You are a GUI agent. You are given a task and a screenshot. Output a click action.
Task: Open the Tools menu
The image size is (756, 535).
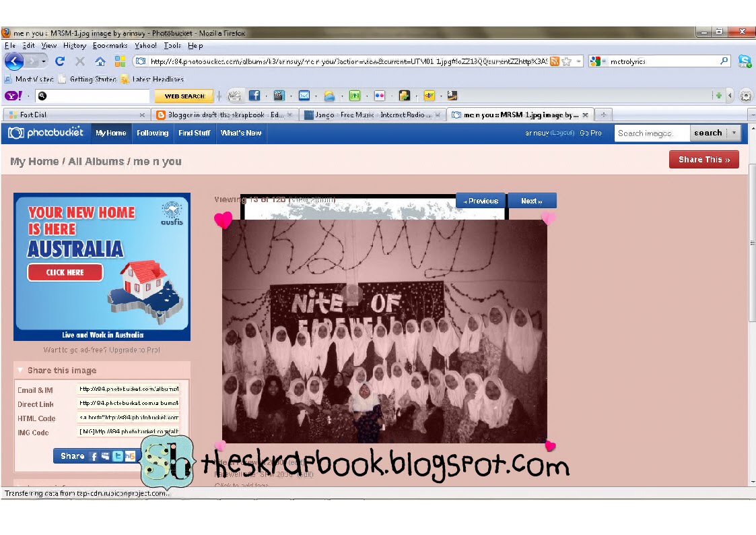pos(172,45)
